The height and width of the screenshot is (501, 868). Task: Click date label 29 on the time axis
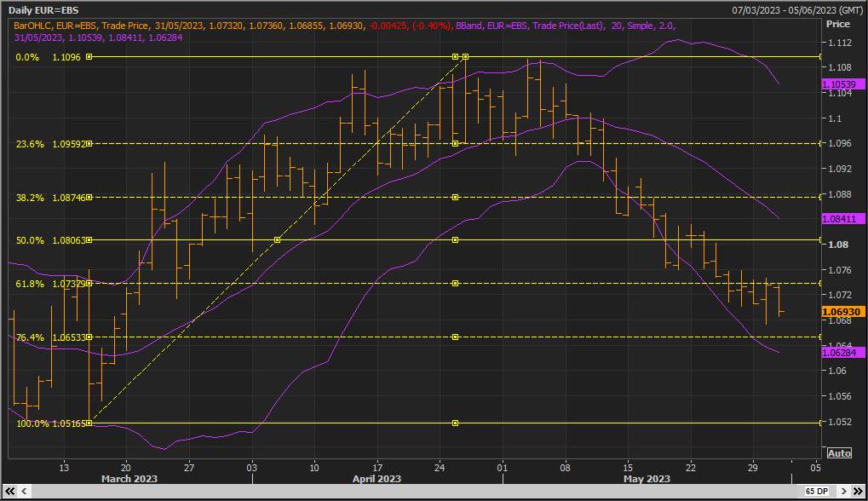tap(753, 468)
